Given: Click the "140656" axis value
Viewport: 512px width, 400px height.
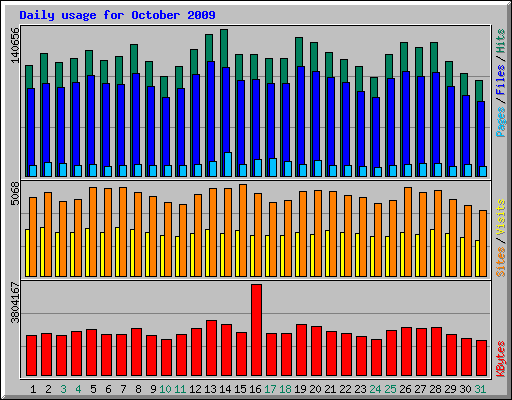Looking at the screenshot, I should 15,45.
